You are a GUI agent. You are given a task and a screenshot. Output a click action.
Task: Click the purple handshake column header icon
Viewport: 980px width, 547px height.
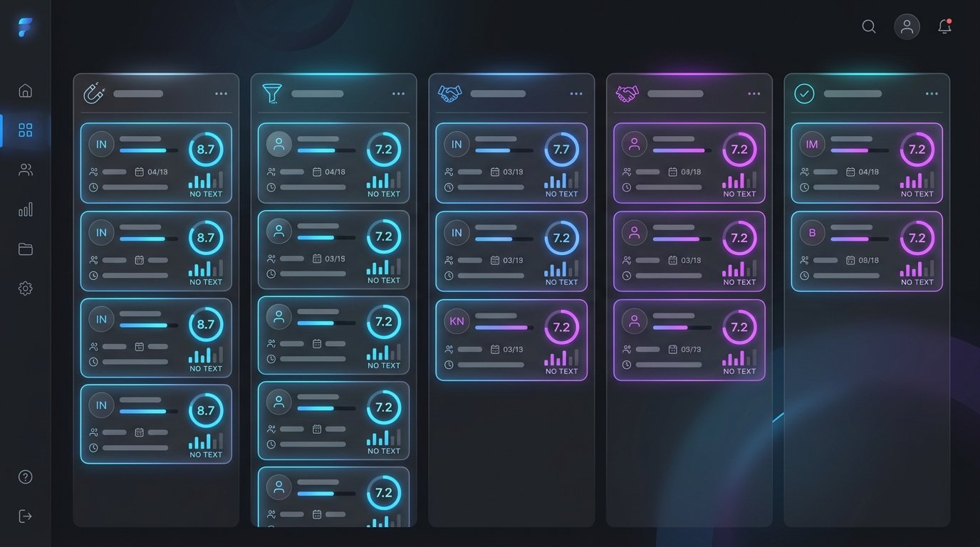pyautogui.click(x=627, y=93)
